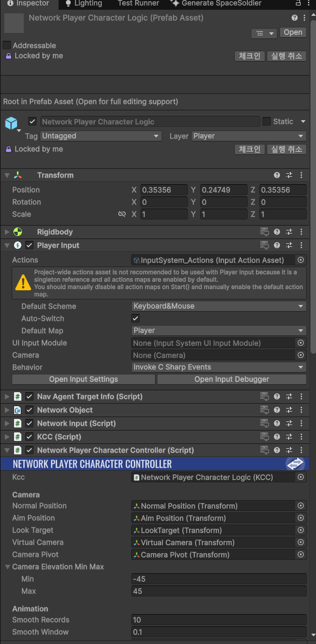Pick object for Camera field in Player Input
The height and width of the screenshot is (644, 316).
[x=301, y=355]
